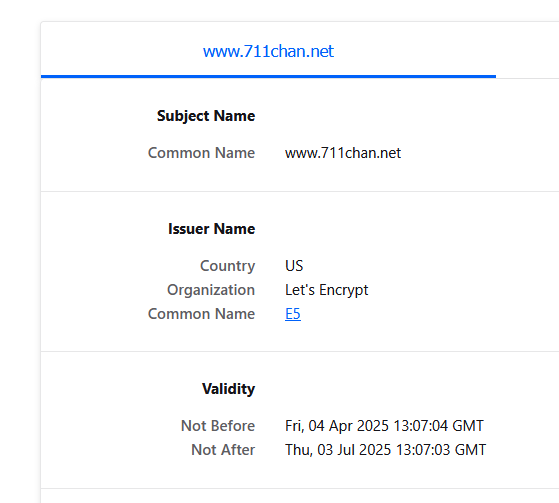Click the Common Name label beside E5
This screenshot has width=559, height=503.
(x=202, y=314)
